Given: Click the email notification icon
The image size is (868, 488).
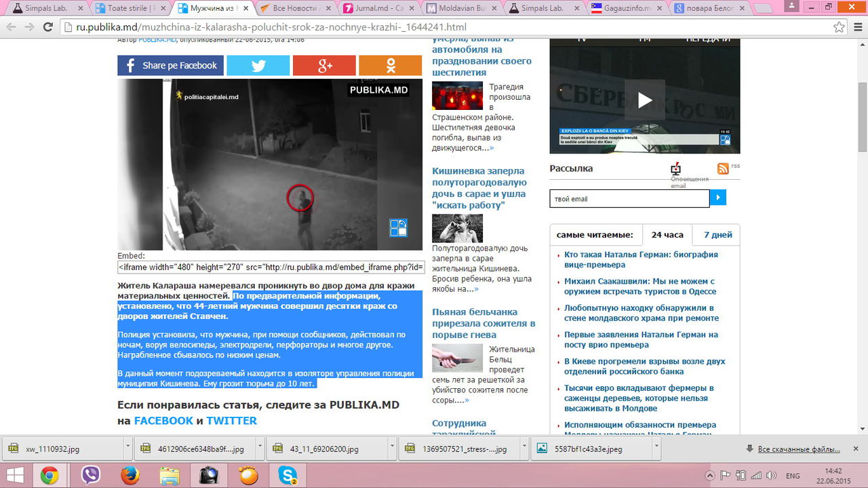Looking at the screenshot, I should 675,169.
